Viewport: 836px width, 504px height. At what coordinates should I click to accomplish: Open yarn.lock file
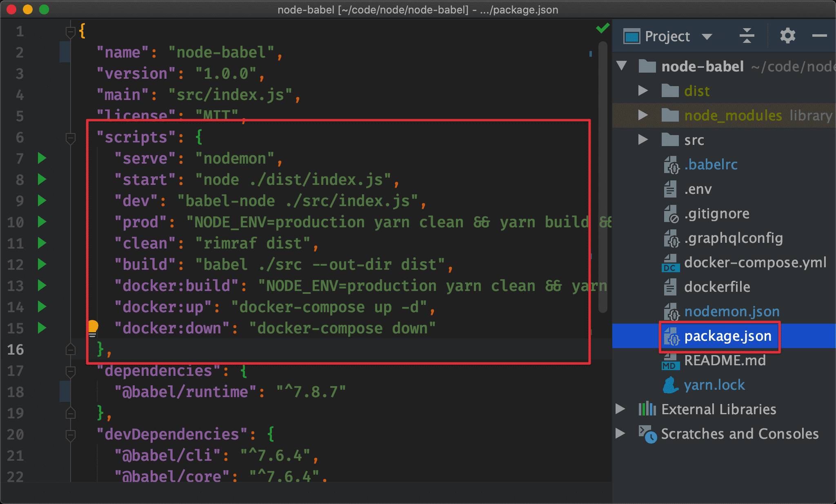[x=714, y=385]
